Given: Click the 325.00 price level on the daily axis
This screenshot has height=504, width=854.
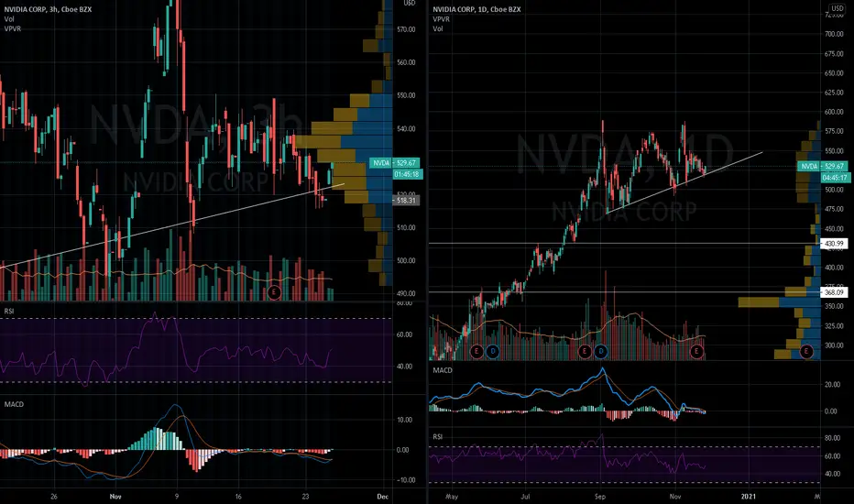Looking at the screenshot, I should coord(834,326).
